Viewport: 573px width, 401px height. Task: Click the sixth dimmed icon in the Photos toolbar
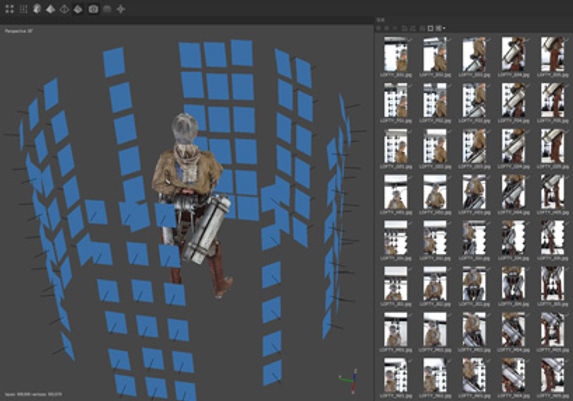(422, 28)
